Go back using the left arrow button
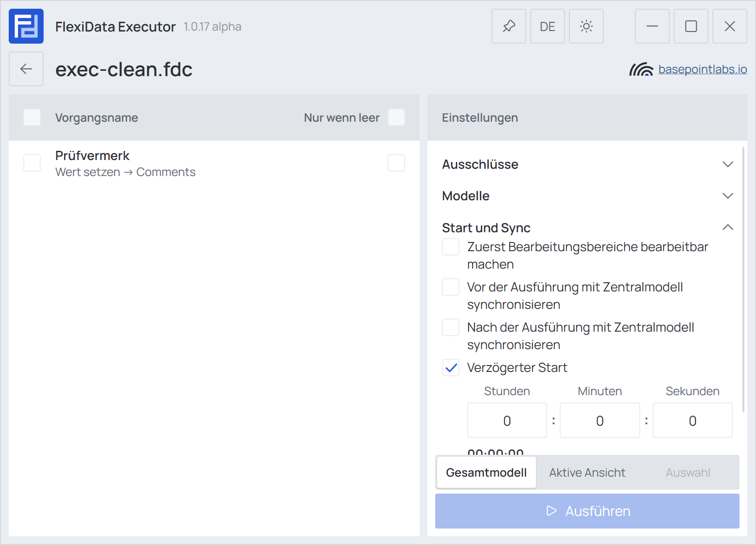 click(x=26, y=69)
